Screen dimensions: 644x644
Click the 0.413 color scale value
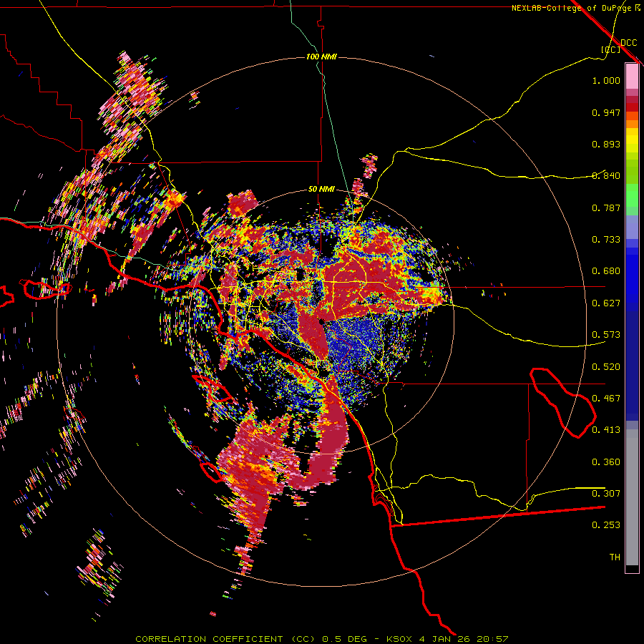point(606,430)
